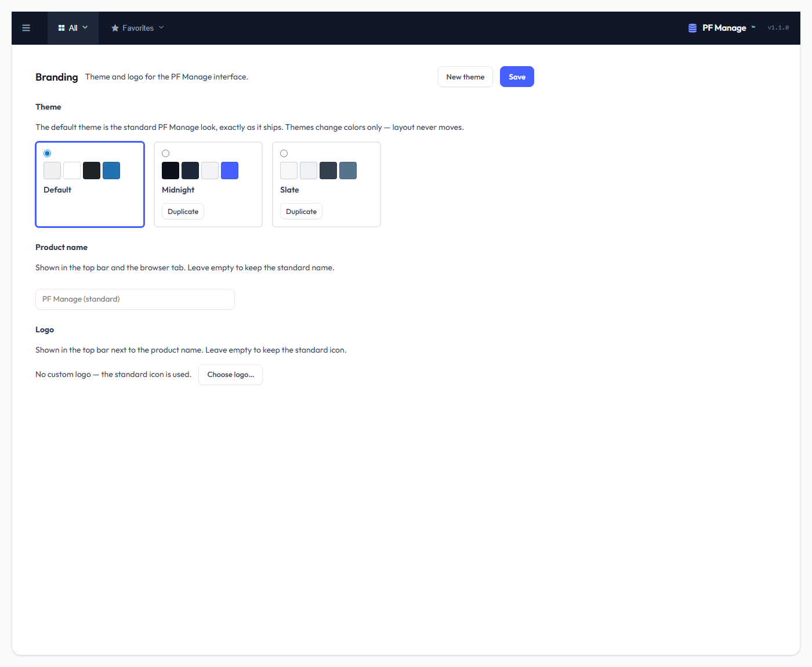The height and width of the screenshot is (667, 812).
Task: Click Default theme's blue accent swatch
Action: [x=111, y=171]
